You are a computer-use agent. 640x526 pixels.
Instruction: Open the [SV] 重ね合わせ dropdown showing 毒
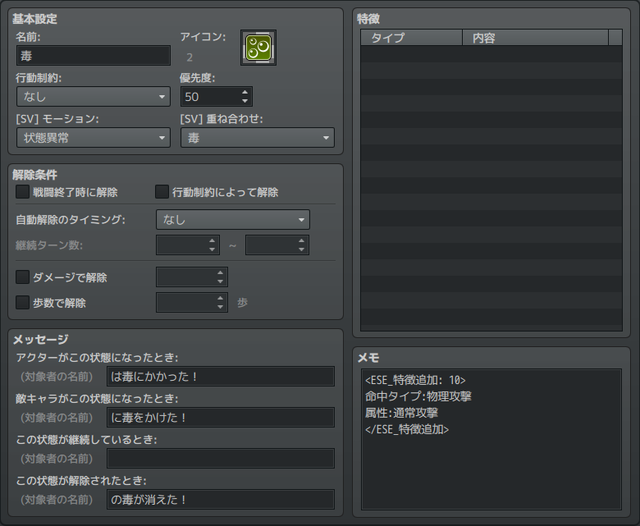point(258,138)
